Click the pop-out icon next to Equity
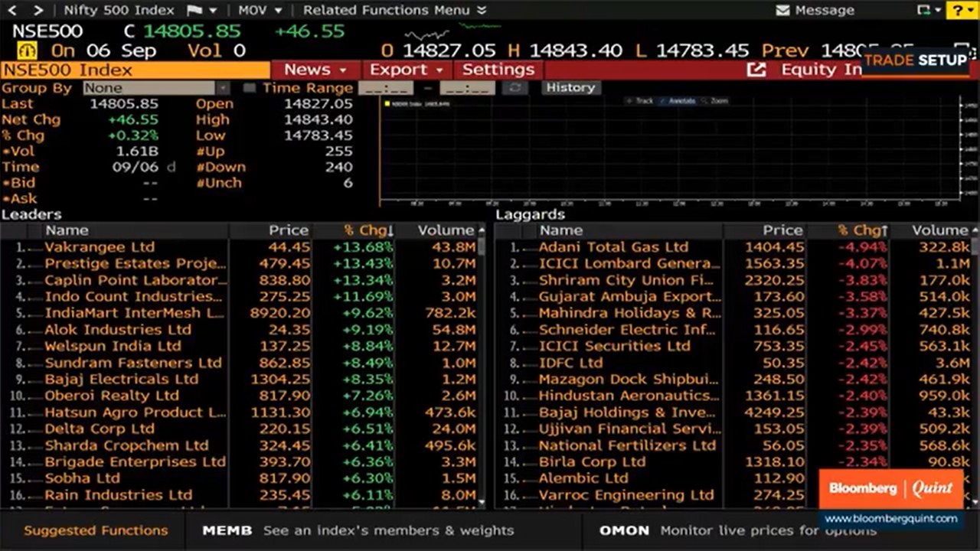The height and width of the screenshot is (551, 980). point(756,70)
